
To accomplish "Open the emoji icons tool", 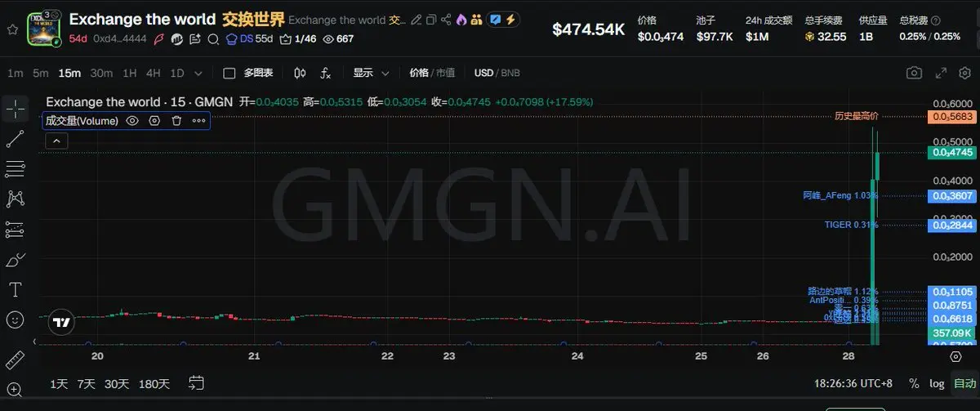I will (x=16, y=319).
